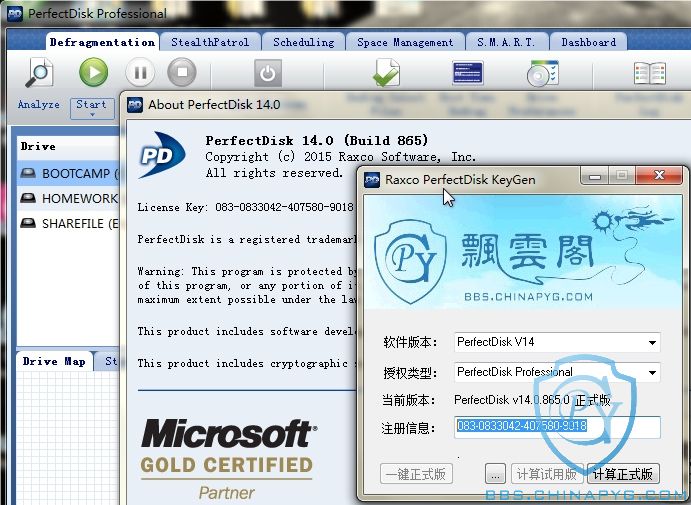
Task: Start defragmentation with green play icon
Action: coord(93,72)
